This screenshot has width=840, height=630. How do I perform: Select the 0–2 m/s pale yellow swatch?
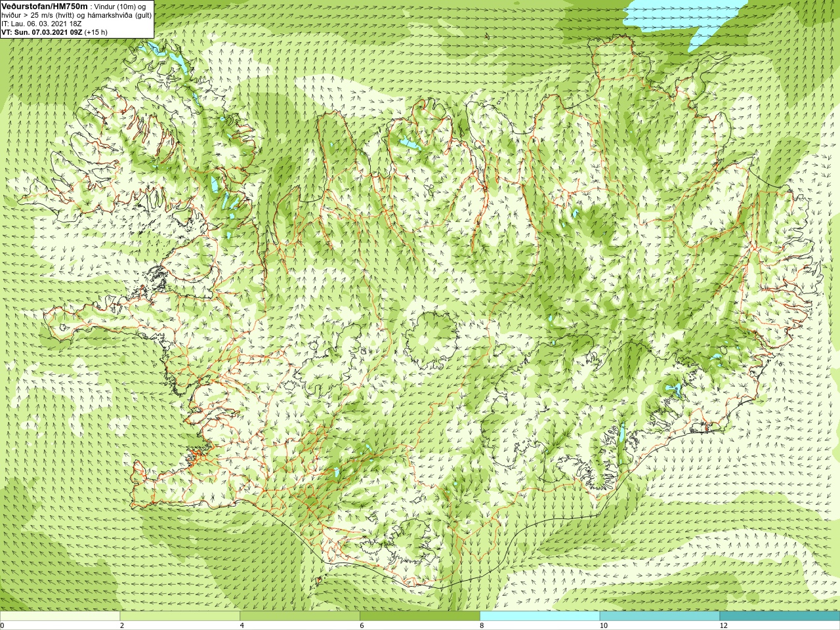click(60, 616)
